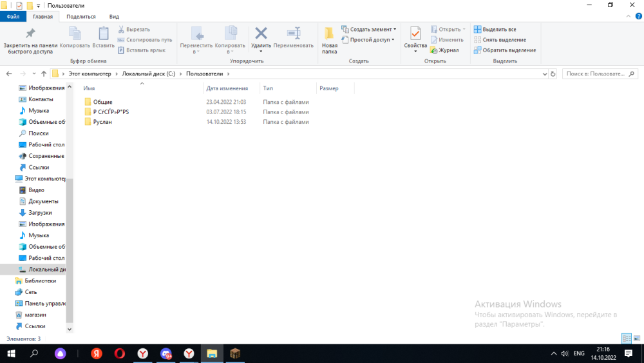The height and width of the screenshot is (363, 644).
Task: Create a Новая папка (New folder)
Action: point(329,40)
